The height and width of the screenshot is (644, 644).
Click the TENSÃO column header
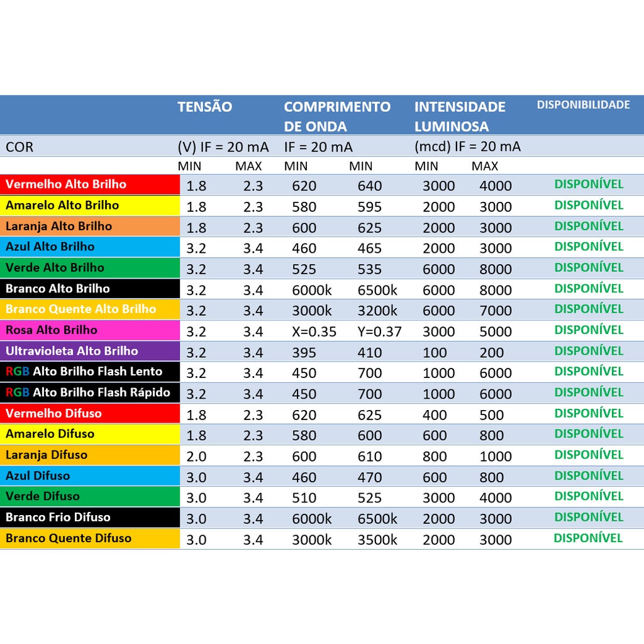204,107
